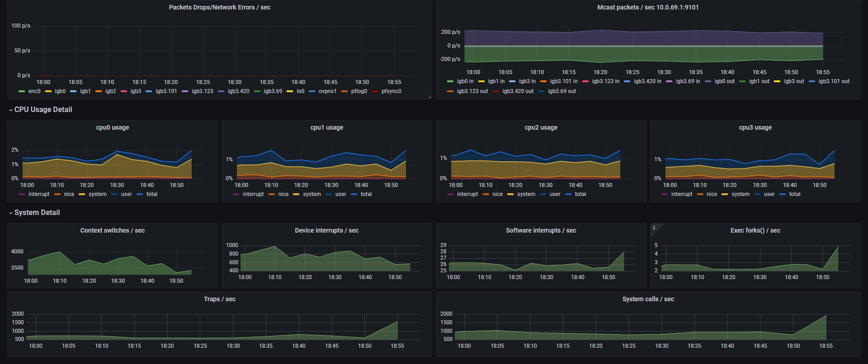This screenshot has height=364, width=868.
Task: Toggle system series in cpu1 usage legend
Action: (312, 194)
